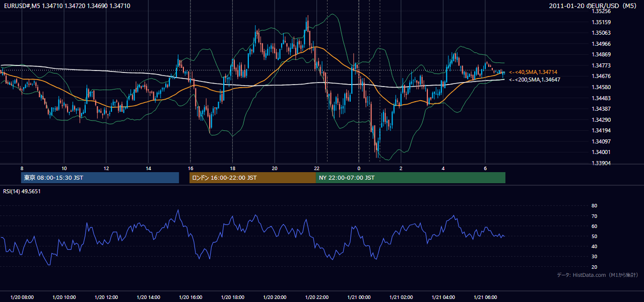Click the 1/20 14:00 bottom time label
This screenshot has height=302, width=644.
[148, 297]
